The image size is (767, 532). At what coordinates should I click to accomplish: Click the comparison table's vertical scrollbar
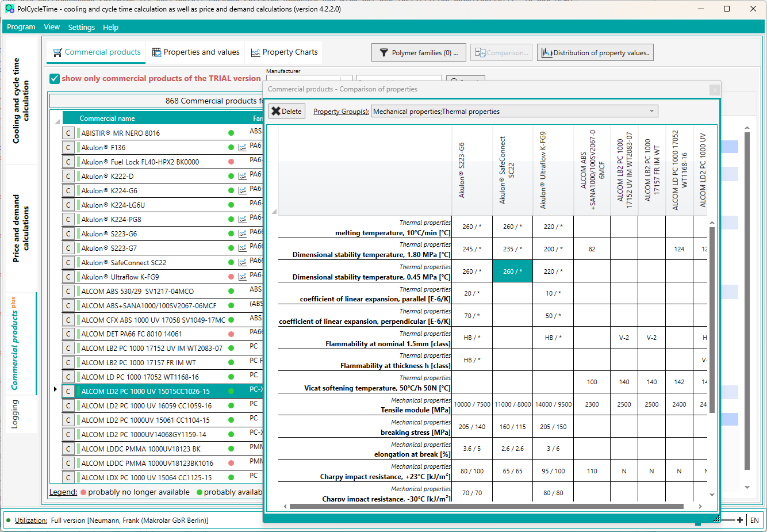click(712, 320)
